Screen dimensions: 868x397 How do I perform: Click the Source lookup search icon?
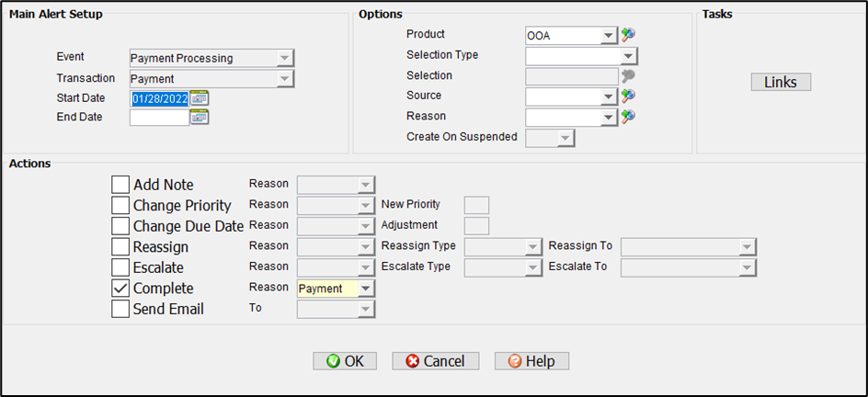pyautogui.click(x=629, y=96)
